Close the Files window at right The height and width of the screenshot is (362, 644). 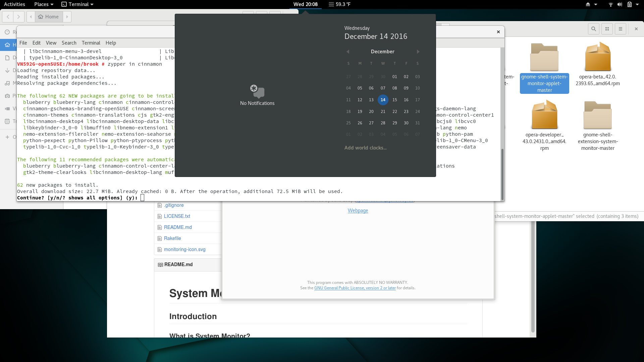(636, 29)
